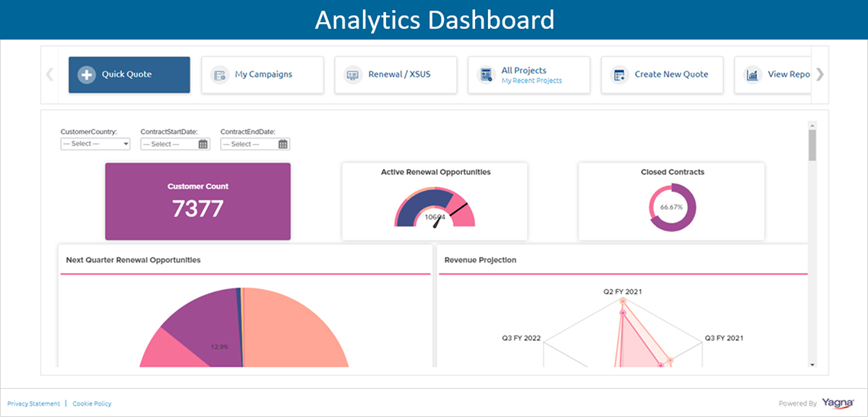The width and height of the screenshot is (868, 417).
Task: Click the 12.9% purple pie slice
Action: [x=208, y=326]
